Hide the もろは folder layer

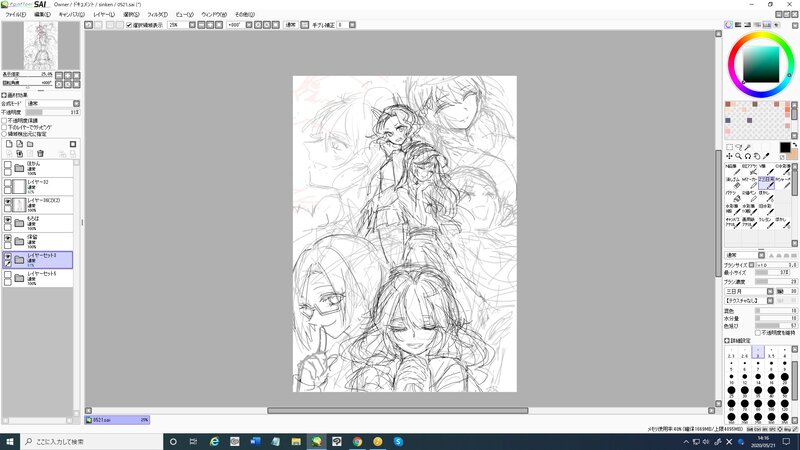coord(8,220)
